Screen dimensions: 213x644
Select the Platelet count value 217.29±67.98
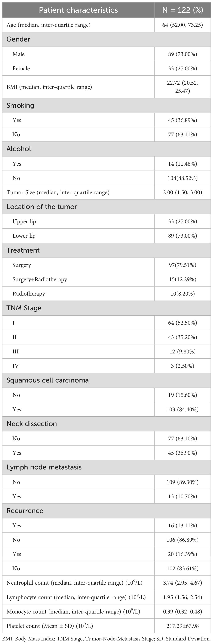point(182,626)
